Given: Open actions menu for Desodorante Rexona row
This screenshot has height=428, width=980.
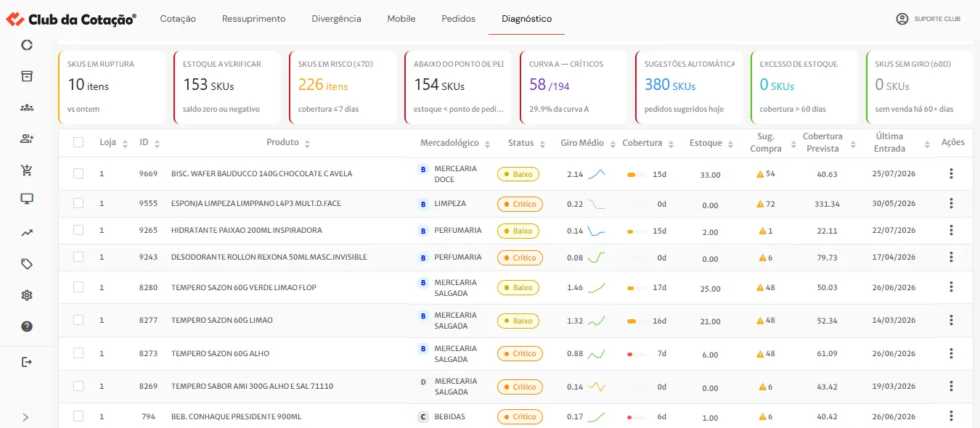Looking at the screenshot, I should click(951, 257).
